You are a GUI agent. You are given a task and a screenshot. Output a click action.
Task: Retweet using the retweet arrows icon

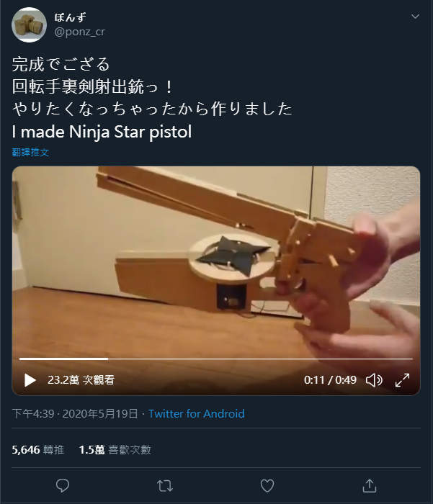pos(165,486)
